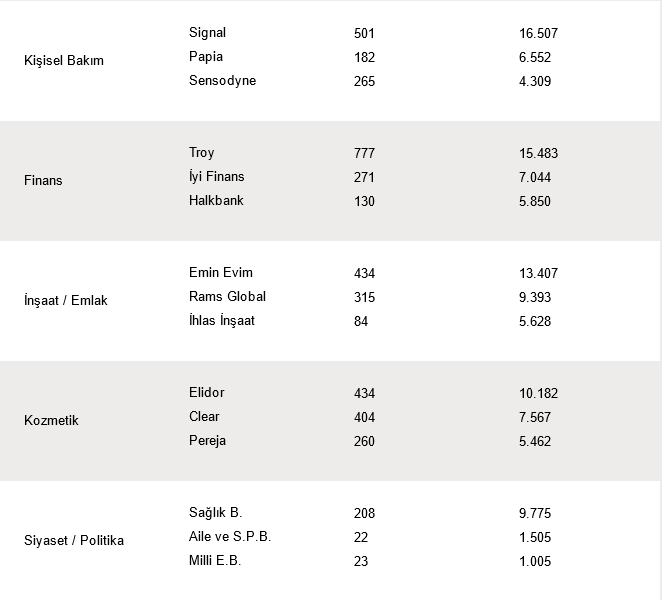Click the Siyaset / Politika category

pyautogui.click(x=74, y=541)
